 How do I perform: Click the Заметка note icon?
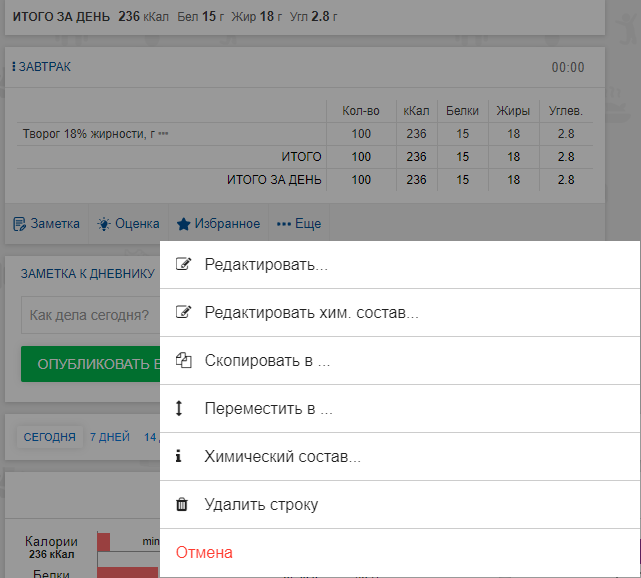point(19,224)
